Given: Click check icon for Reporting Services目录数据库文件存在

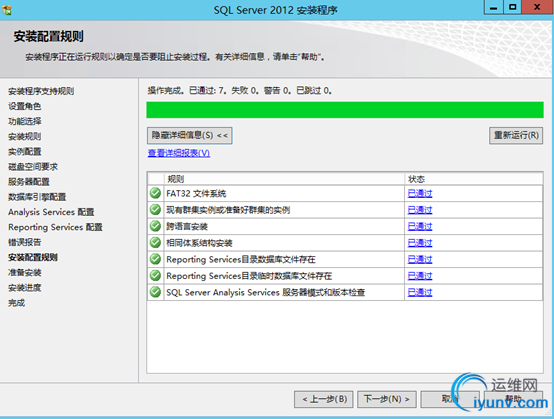Looking at the screenshot, I should [x=155, y=259].
